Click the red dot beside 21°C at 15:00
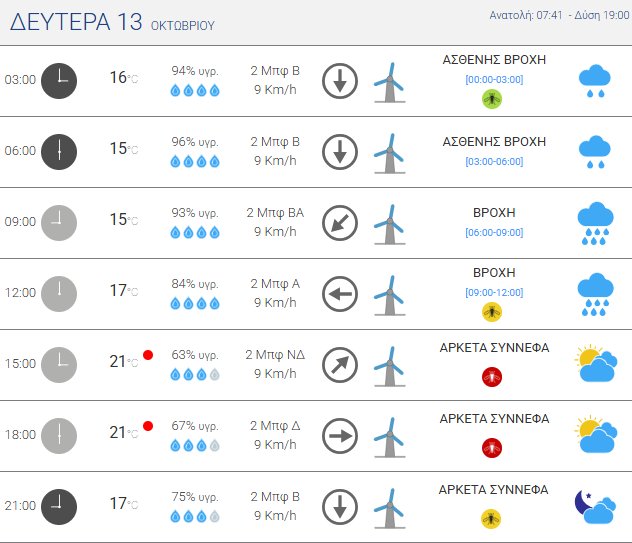The height and width of the screenshot is (543, 632). [148, 355]
